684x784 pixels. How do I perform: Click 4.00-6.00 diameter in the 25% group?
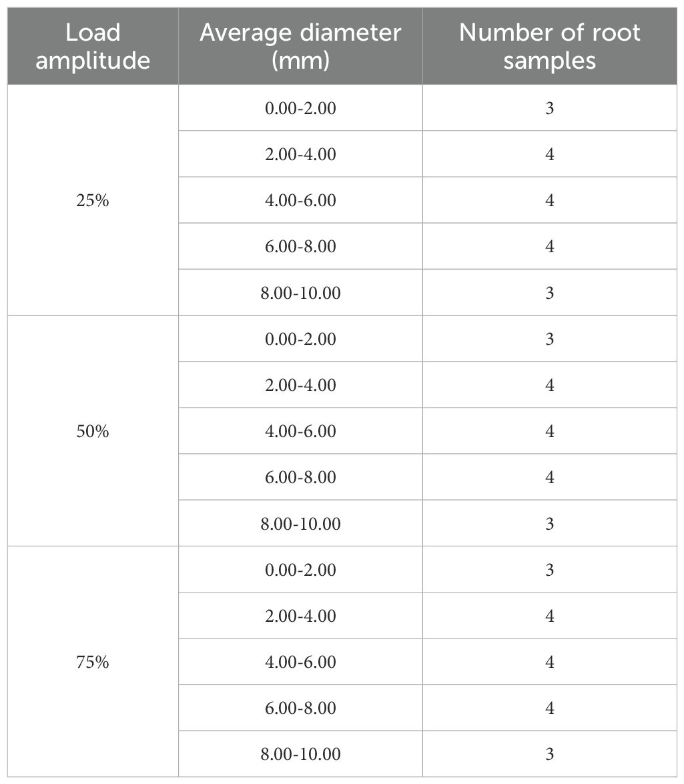pyautogui.click(x=300, y=200)
